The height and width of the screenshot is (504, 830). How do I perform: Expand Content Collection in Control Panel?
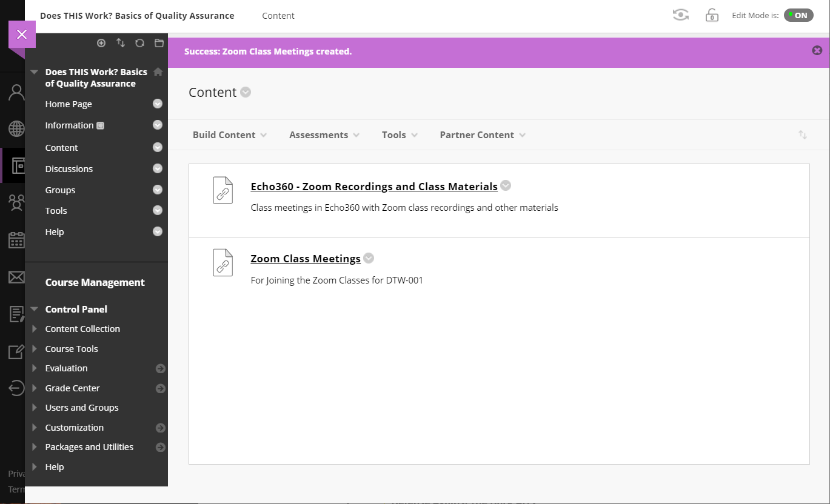(35, 329)
